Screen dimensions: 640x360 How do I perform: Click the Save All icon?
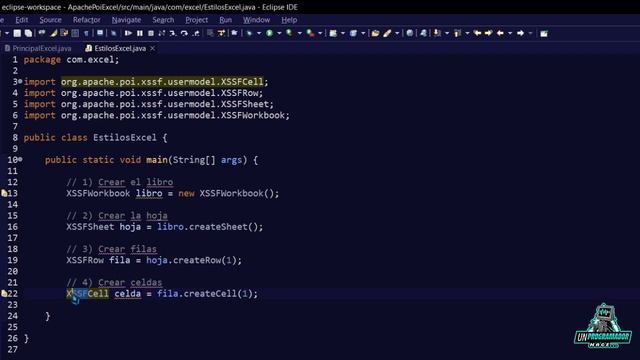28,33
